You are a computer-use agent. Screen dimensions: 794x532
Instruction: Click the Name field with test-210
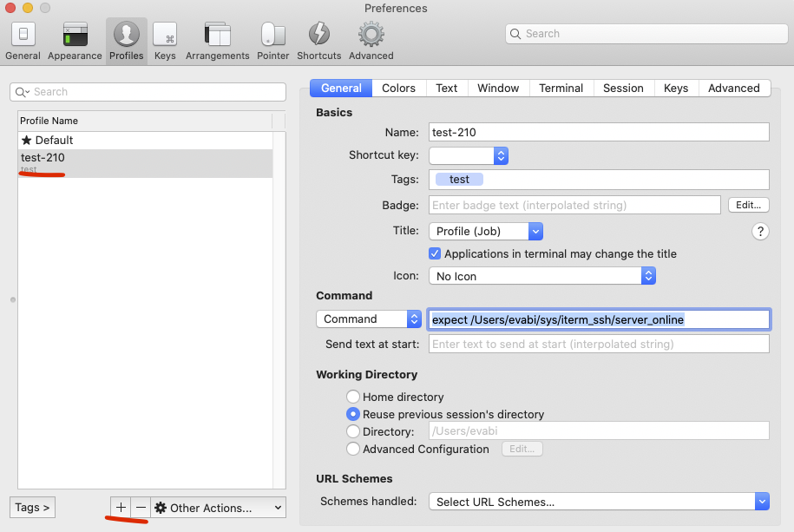pyautogui.click(x=599, y=132)
